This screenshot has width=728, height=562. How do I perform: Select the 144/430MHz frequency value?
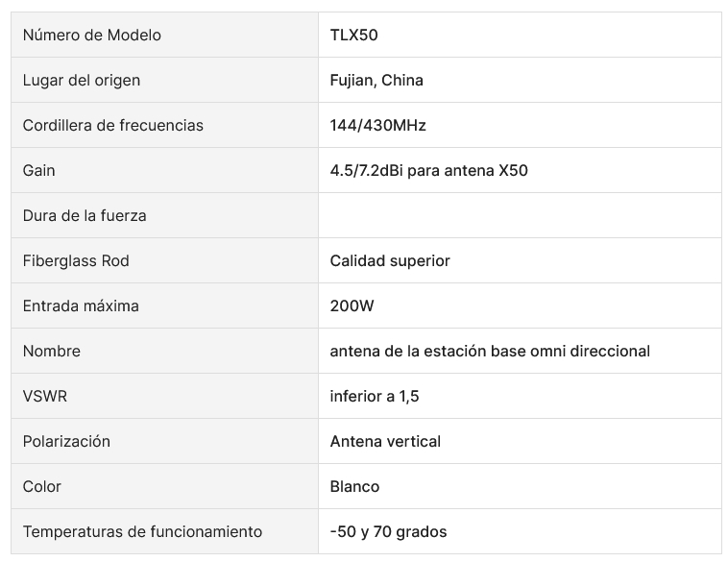pyautogui.click(x=377, y=126)
